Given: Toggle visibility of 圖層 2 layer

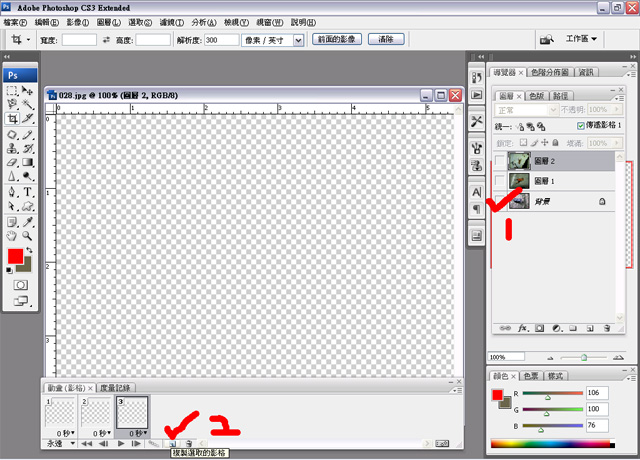Looking at the screenshot, I should (x=500, y=161).
